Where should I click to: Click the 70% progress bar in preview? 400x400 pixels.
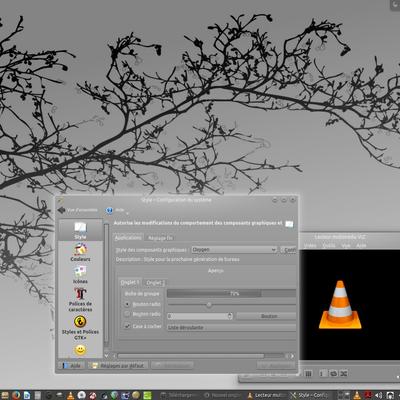(x=231, y=293)
